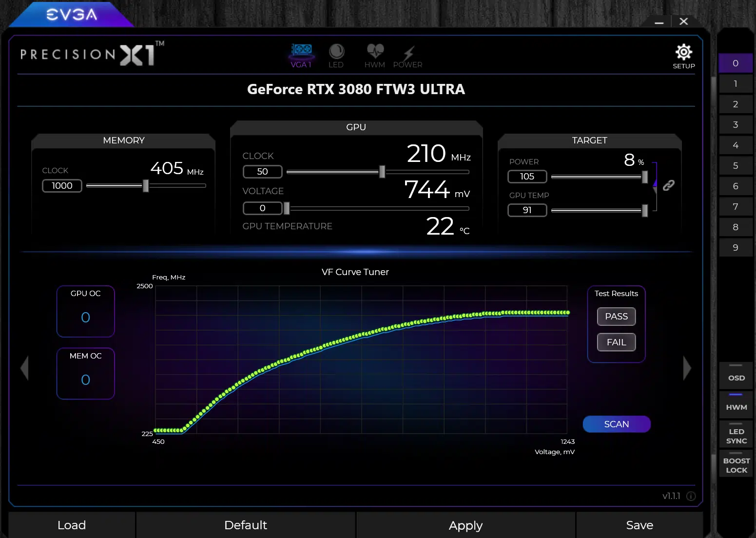Click GPU voltage offset field 0

pos(262,208)
